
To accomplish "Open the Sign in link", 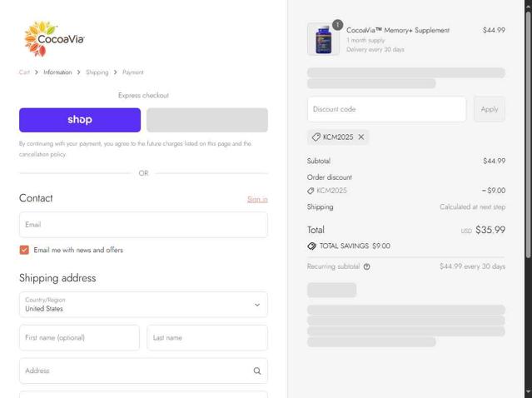I will [x=257, y=199].
